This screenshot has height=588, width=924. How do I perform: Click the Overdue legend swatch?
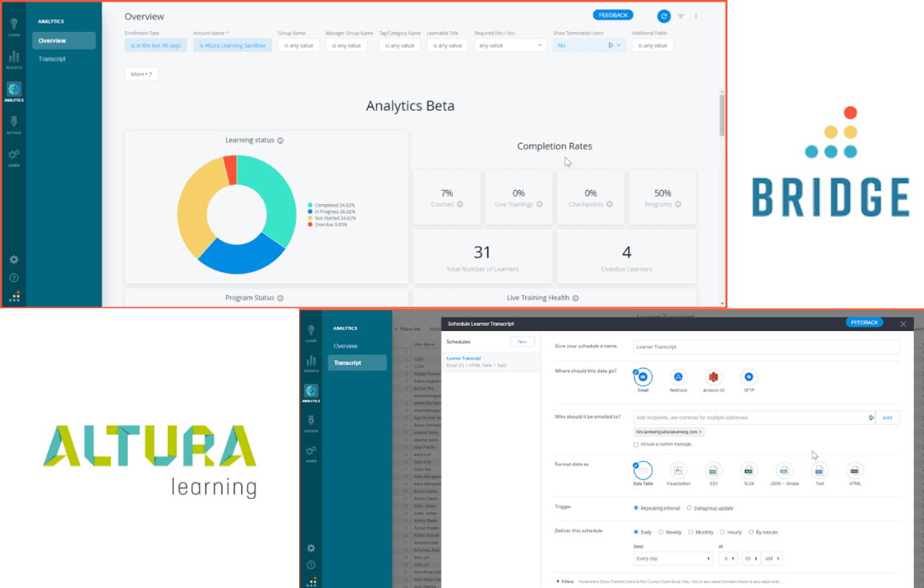tap(310, 224)
